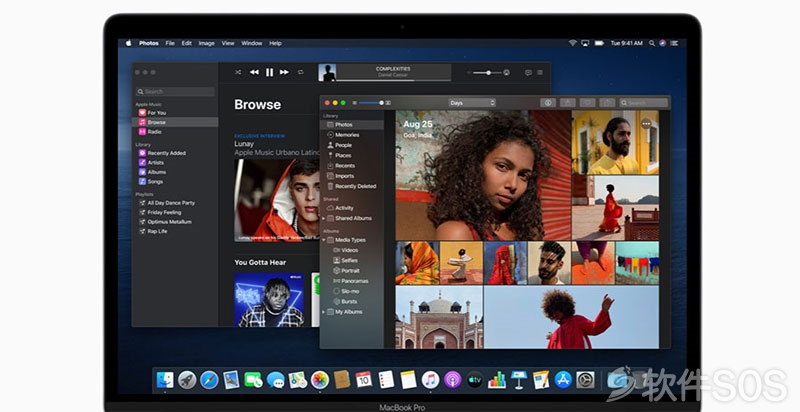
Task: Click the COMPLEXITIES now-playing album art
Action: coord(327,73)
